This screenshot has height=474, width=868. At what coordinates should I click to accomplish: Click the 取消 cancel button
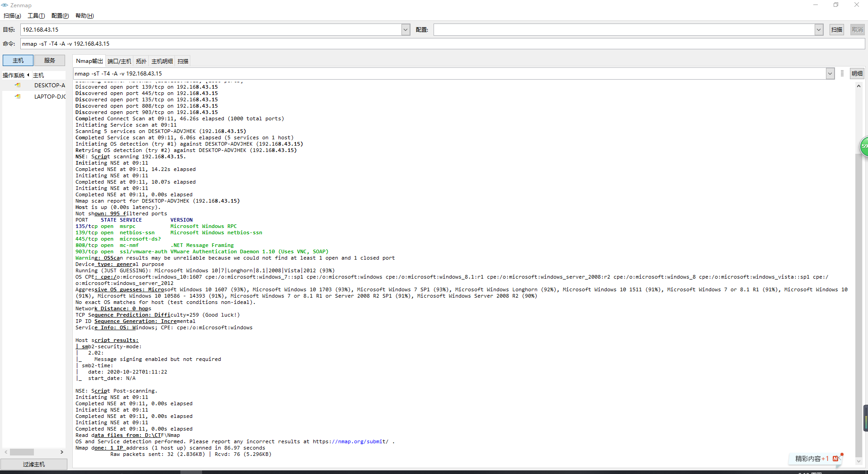(x=858, y=30)
